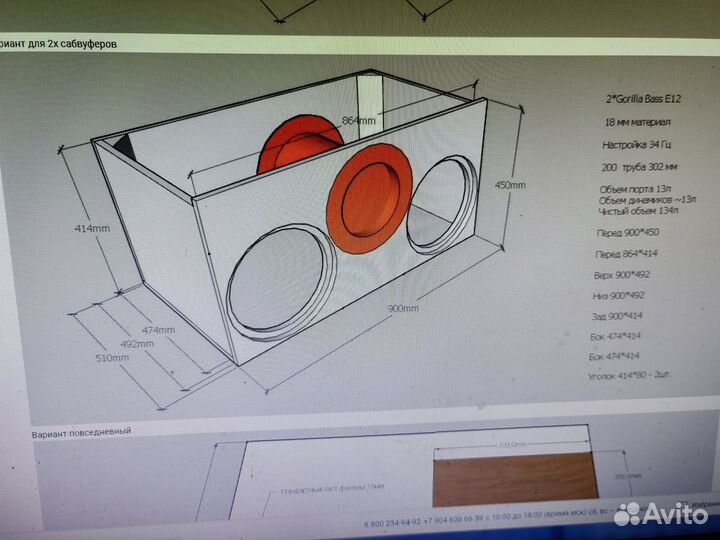
Task: Click the 414mm dimension label on left
Action: (90, 228)
